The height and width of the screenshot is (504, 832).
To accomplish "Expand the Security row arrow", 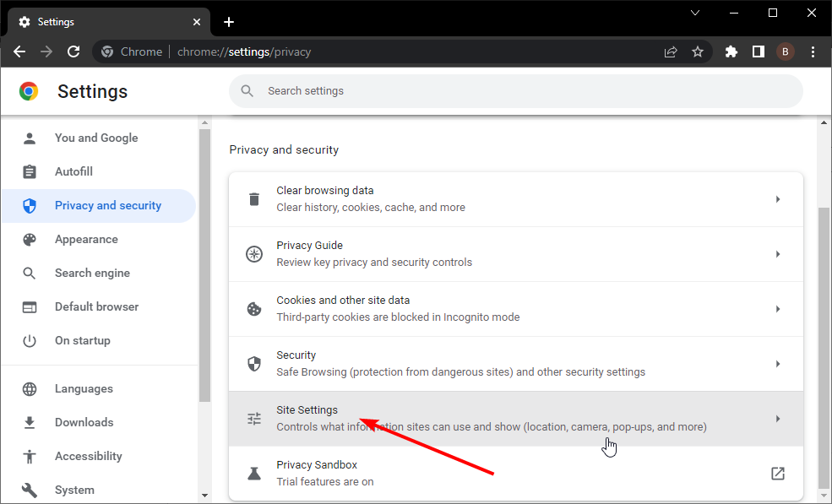I will click(778, 364).
